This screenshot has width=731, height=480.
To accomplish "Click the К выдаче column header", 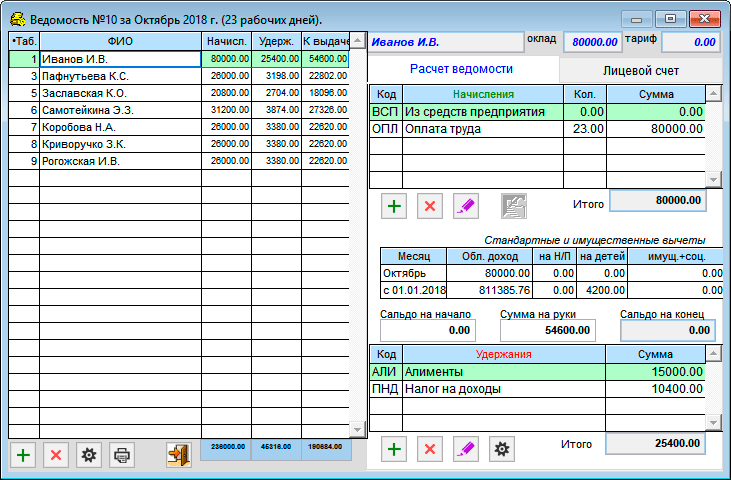I will [325, 41].
